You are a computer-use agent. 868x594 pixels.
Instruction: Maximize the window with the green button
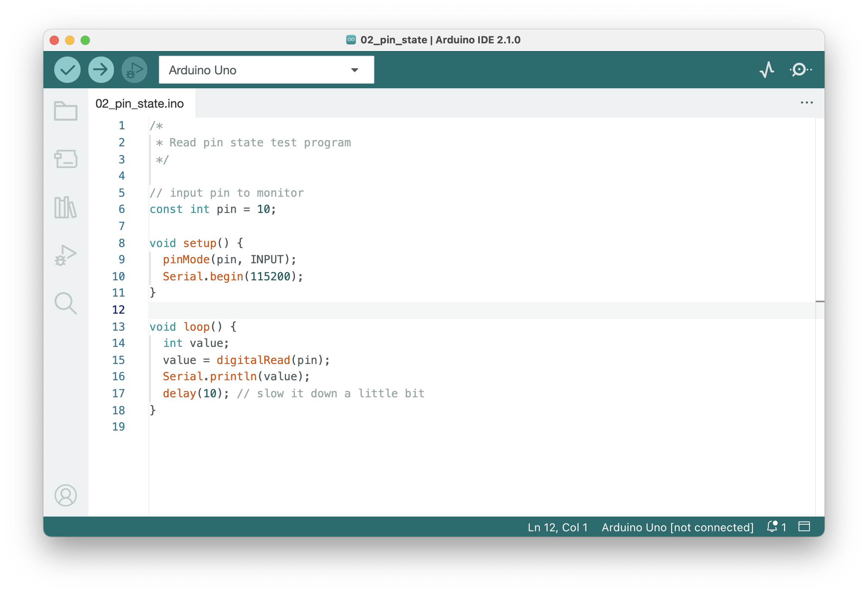point(85,40)
